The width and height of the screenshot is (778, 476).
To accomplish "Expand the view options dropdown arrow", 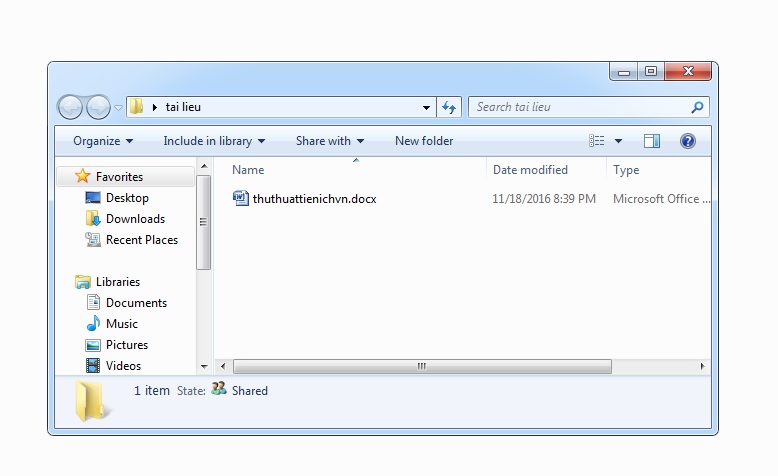I will (619, 141).
